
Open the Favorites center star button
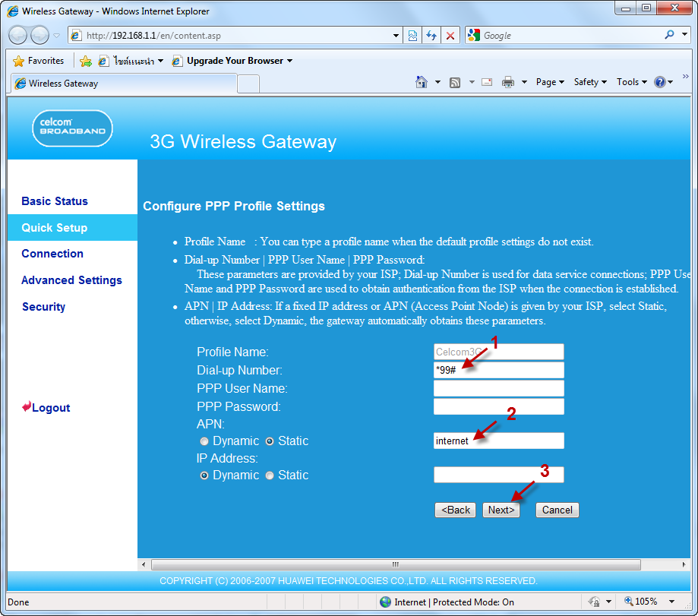[38, 61]
